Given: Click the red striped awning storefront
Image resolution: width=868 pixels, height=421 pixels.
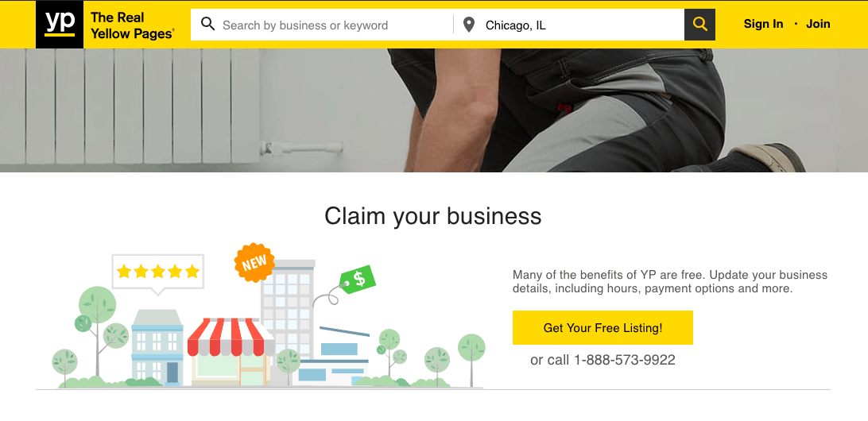Looking at the screenshot, I should click(x=231, y=351).
